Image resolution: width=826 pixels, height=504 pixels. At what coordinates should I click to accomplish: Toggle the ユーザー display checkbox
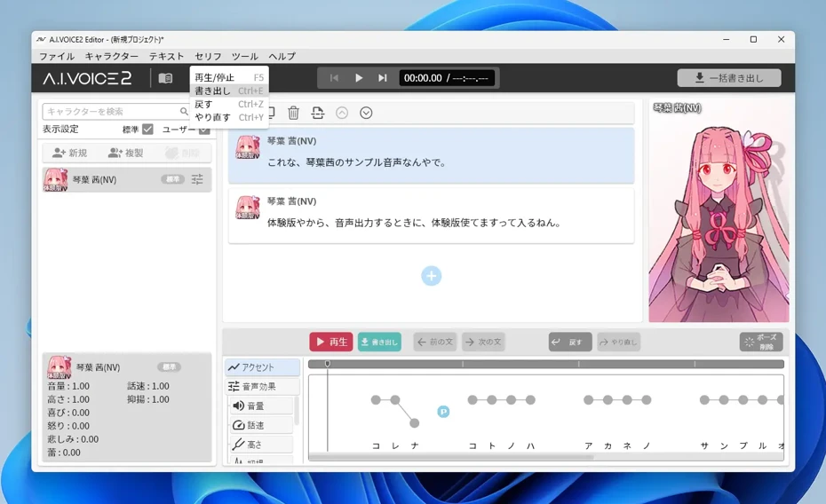pos(204,129)
